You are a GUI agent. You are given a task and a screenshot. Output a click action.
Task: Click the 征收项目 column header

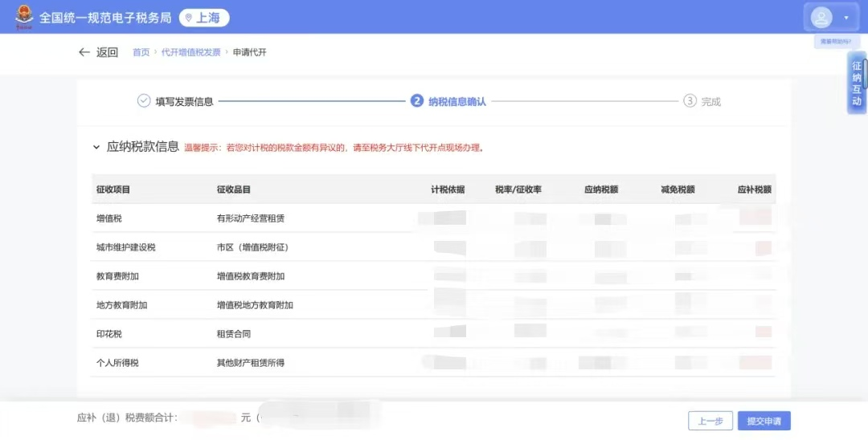click(113, 189)
